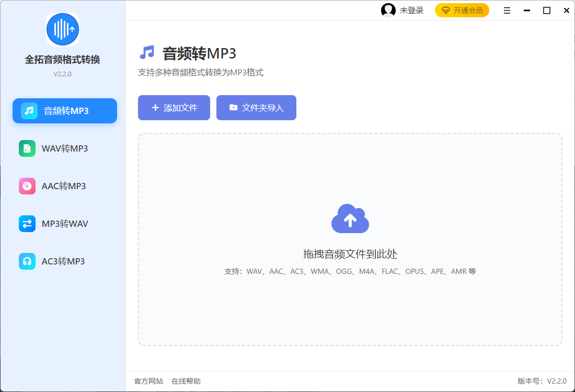Click the app logo waveform icon
Viewport: 575px width, 392px height.
[x=63, y=29]
